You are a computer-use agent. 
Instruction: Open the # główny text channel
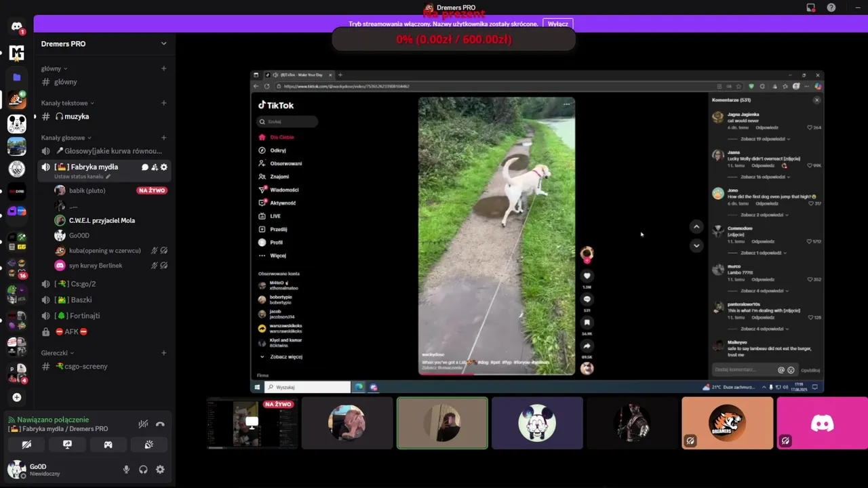(x=104, y=81)
